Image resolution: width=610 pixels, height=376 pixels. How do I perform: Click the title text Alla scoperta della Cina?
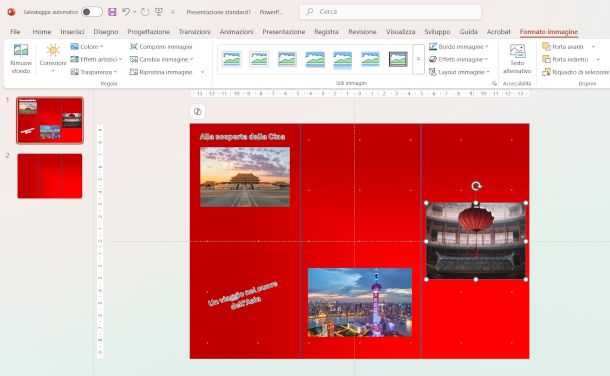242,136
